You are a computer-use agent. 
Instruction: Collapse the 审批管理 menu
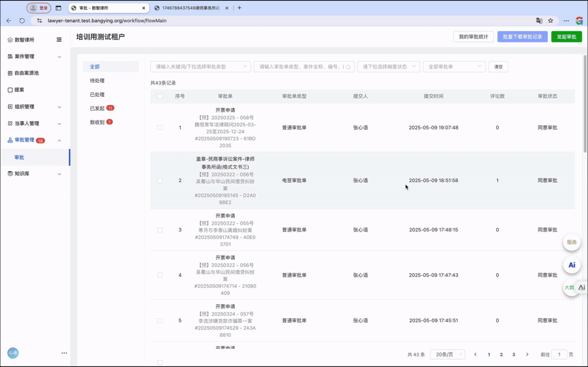coord(59,140)
